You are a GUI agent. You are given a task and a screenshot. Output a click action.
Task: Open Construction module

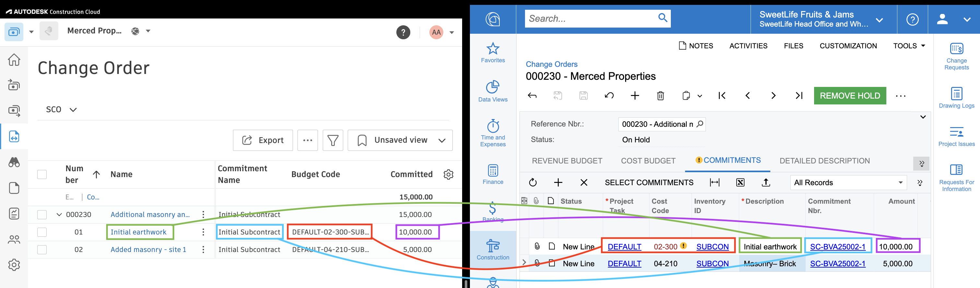[x=493, y=250]
